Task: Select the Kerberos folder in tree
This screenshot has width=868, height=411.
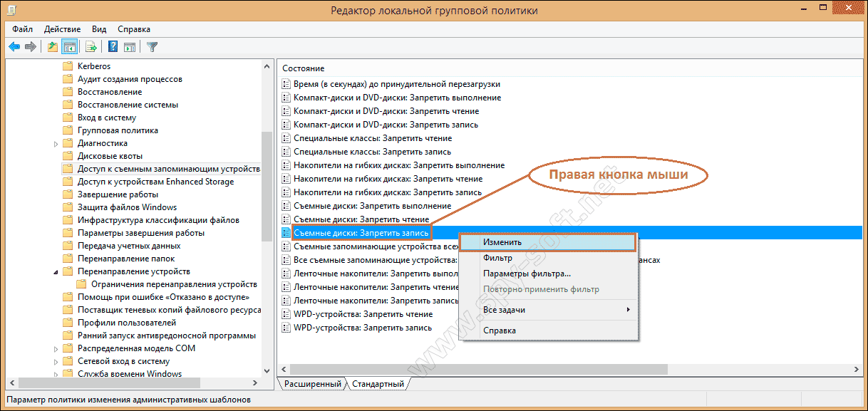Action: tap(93, 66)
